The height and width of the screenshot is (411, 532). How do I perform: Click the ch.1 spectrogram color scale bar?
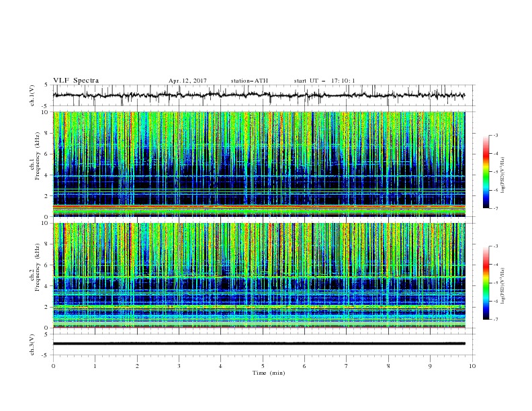point(486,172)
